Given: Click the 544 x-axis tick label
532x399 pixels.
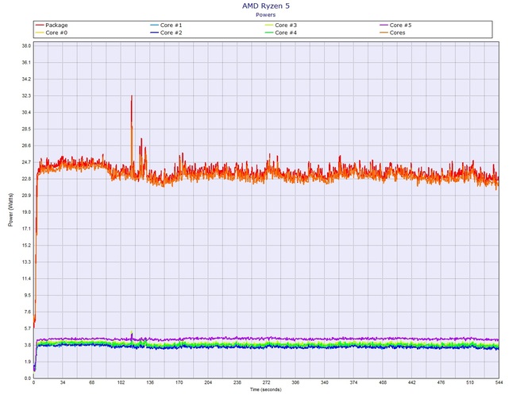Looking at the screenshot, I should pos(499,382).
